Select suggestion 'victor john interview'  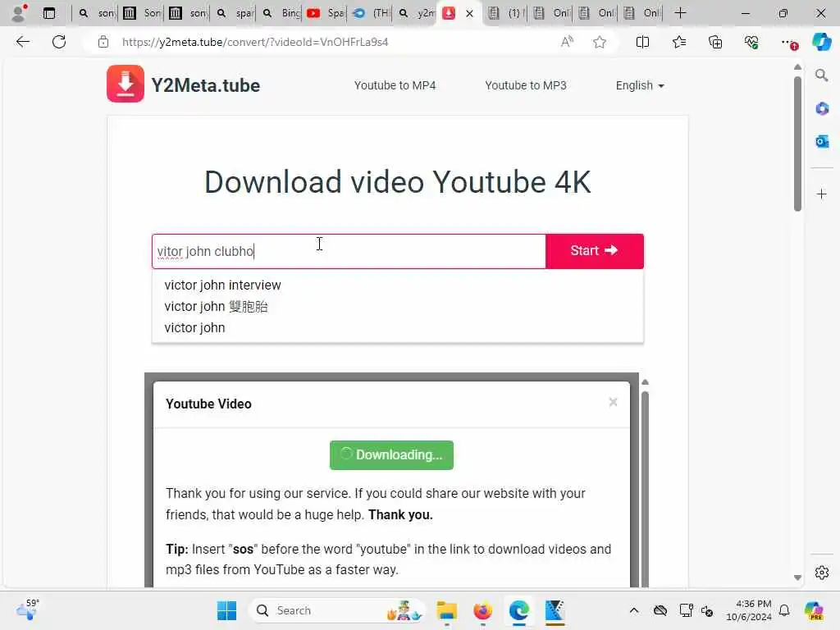223,285
